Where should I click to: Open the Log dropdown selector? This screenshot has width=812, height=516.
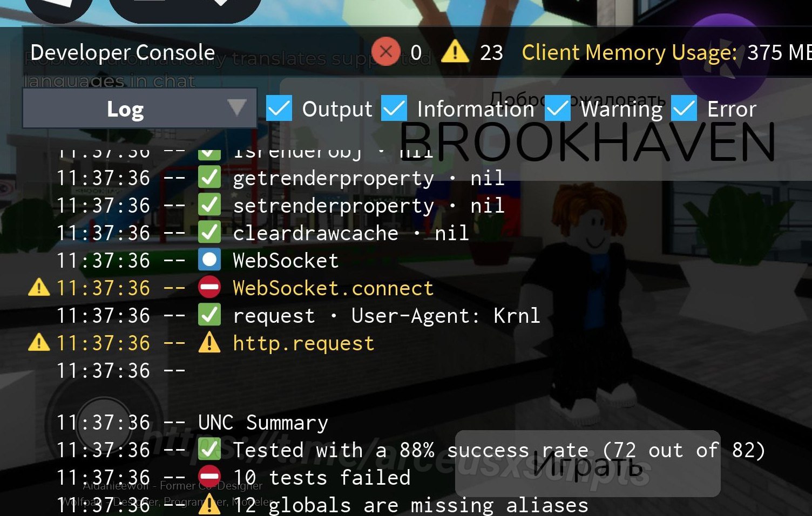point(139,108)
